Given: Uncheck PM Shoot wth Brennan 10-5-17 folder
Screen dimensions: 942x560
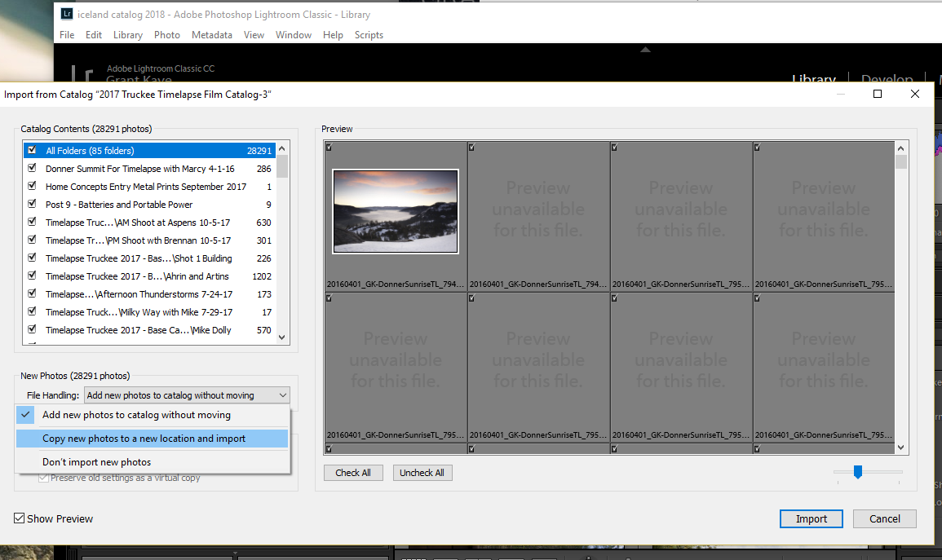Looking at the screenshot, I should click(33, 240).
